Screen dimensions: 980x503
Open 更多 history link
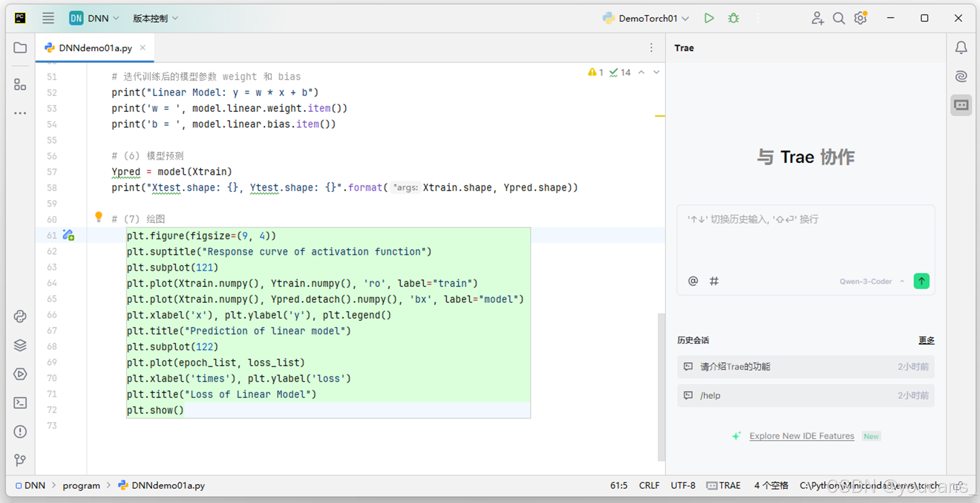coord(926,340)
